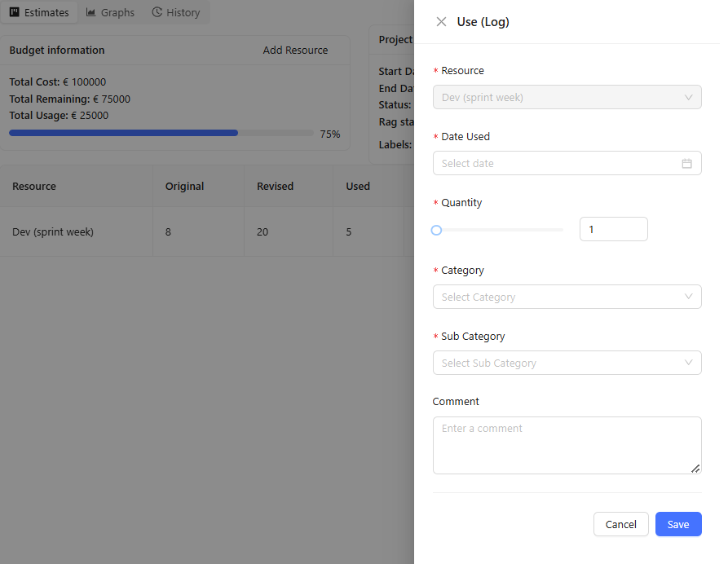
Task: Click Add Resource link
Action: 295,51
